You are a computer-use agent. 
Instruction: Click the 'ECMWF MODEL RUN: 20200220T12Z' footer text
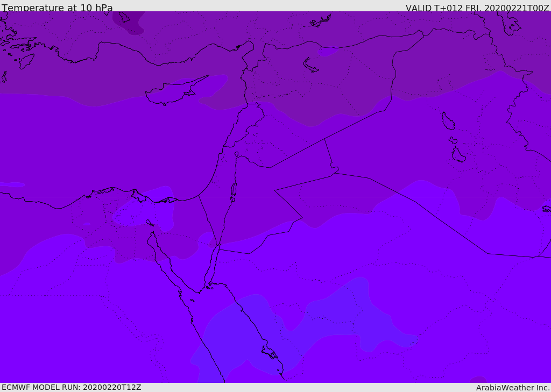pos(72,387)
